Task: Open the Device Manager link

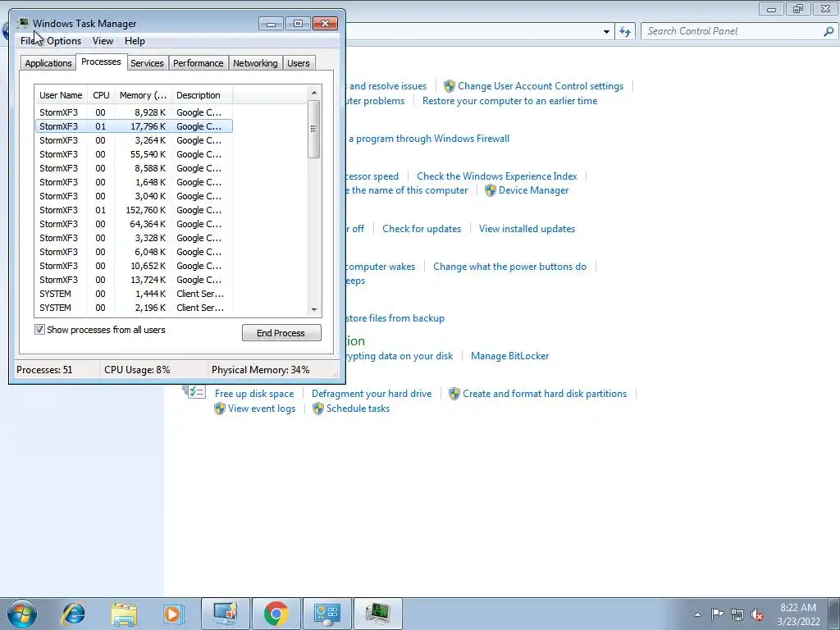Action: point(533,190)
